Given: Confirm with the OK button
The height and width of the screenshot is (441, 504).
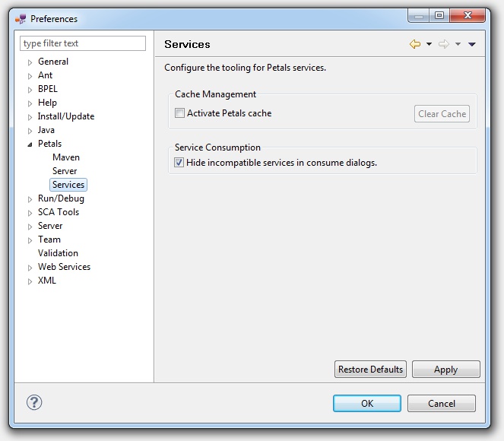Looking at the screenshot, I should [367, 404].
